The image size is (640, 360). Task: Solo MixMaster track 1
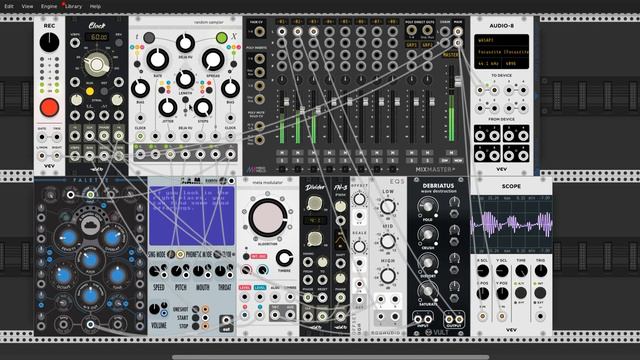pos(282,160)
